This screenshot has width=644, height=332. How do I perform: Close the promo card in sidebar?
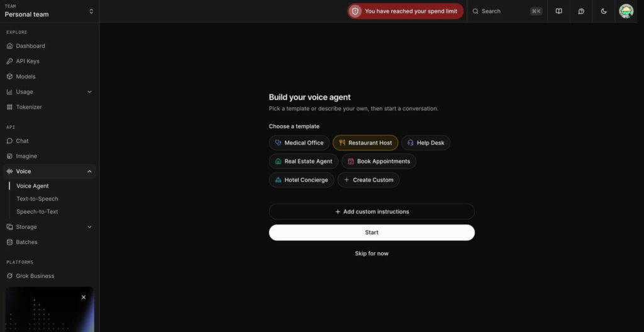[x=84, y=297]
